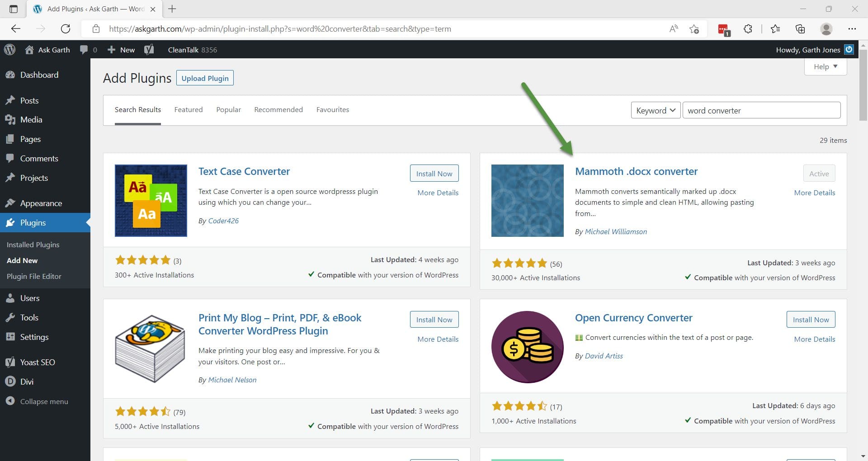Screen dimensions: 868x461
Task: Open Posts in the sidebar
Action: 45,100
